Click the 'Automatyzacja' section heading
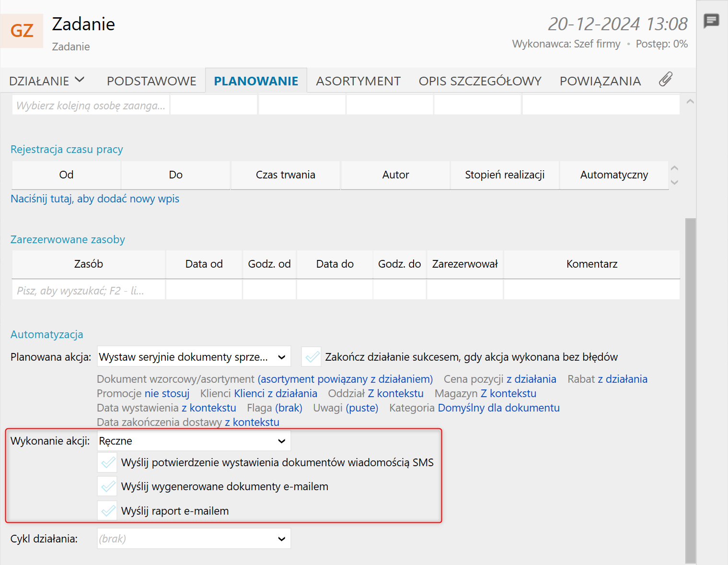The width and height of the screenshot is (728, 565). (x=47, y=334)
